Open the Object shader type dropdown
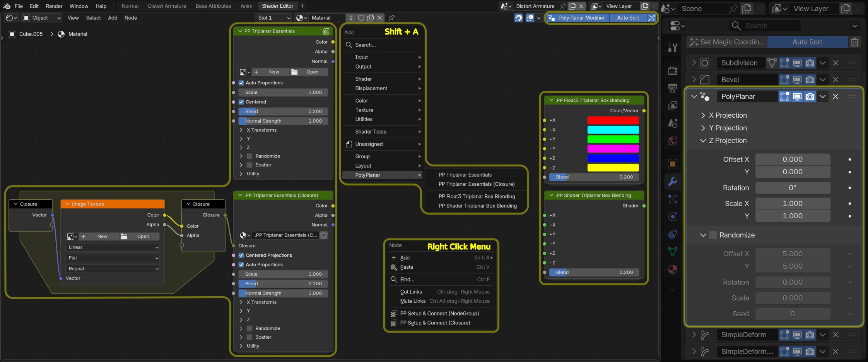 click(42, 18)
